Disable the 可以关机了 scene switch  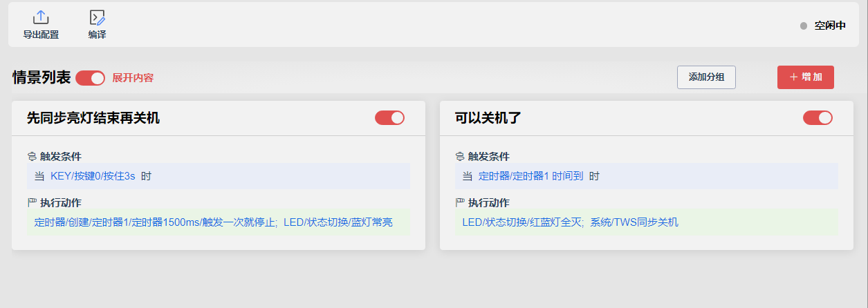(x=818, y=118)
